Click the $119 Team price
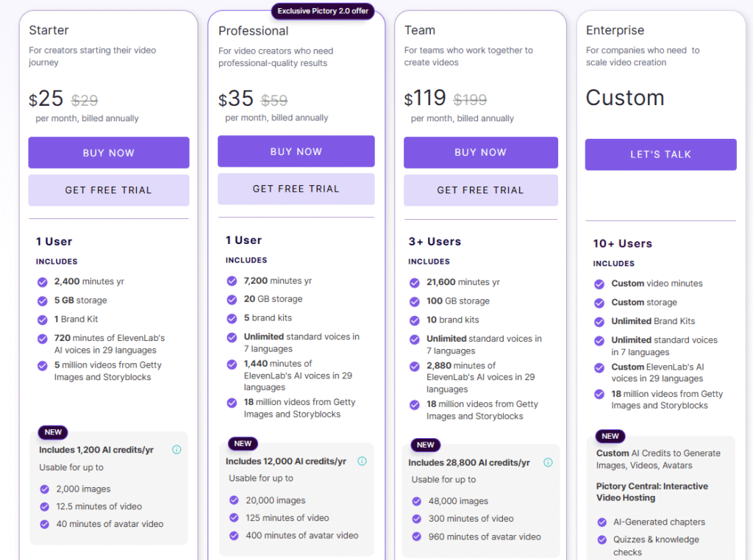The image size is (753, 560). point(425,98)
